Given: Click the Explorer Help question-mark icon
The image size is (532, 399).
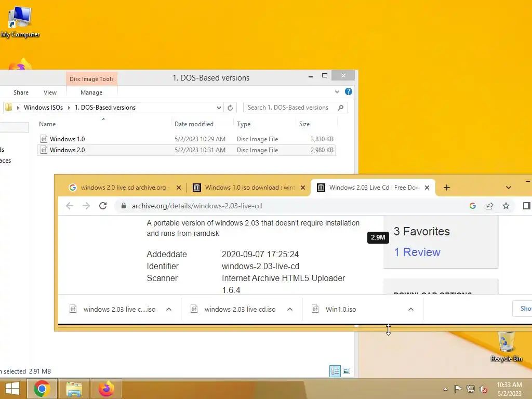Looking at the screenshot, I should tap(349, 91).
